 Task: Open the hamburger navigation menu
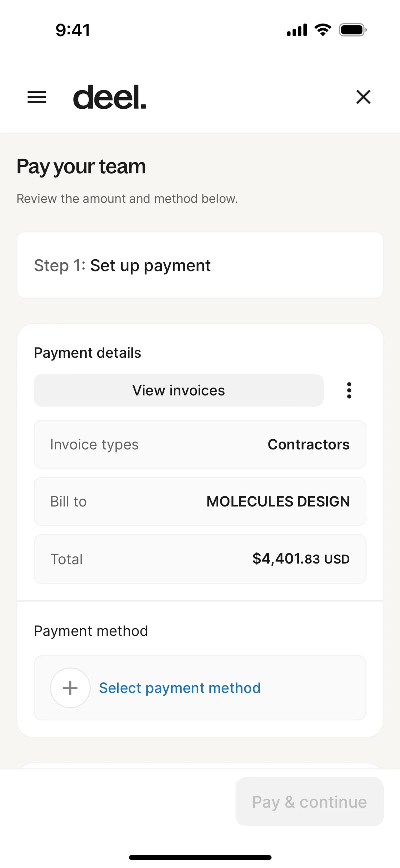click(x=37, y=97)
